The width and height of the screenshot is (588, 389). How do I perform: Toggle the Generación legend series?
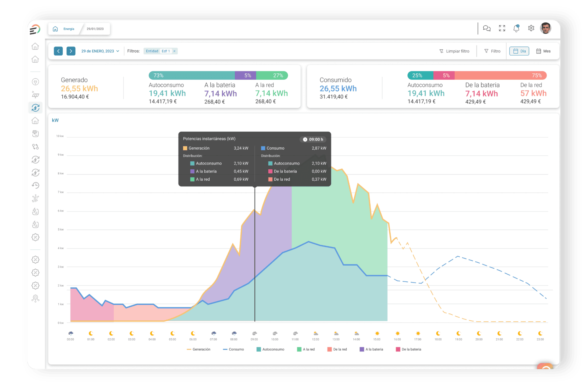click(198, 349)
